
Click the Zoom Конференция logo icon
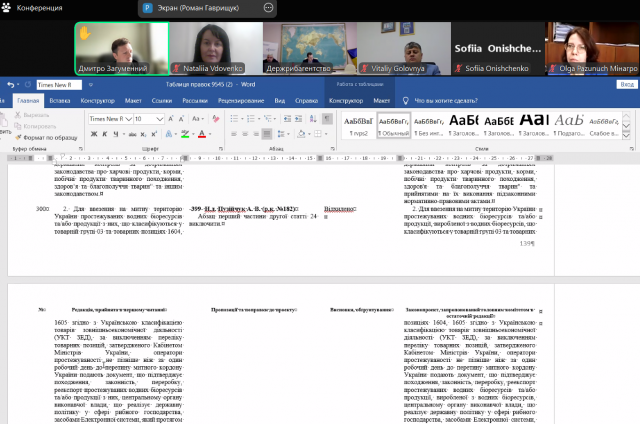tap(6, 7)
